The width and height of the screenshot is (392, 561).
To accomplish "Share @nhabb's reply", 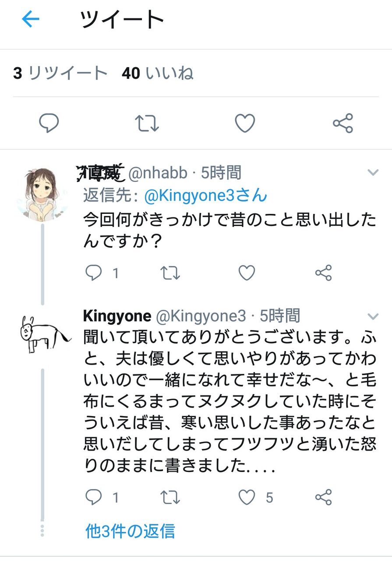I will 324,273.
